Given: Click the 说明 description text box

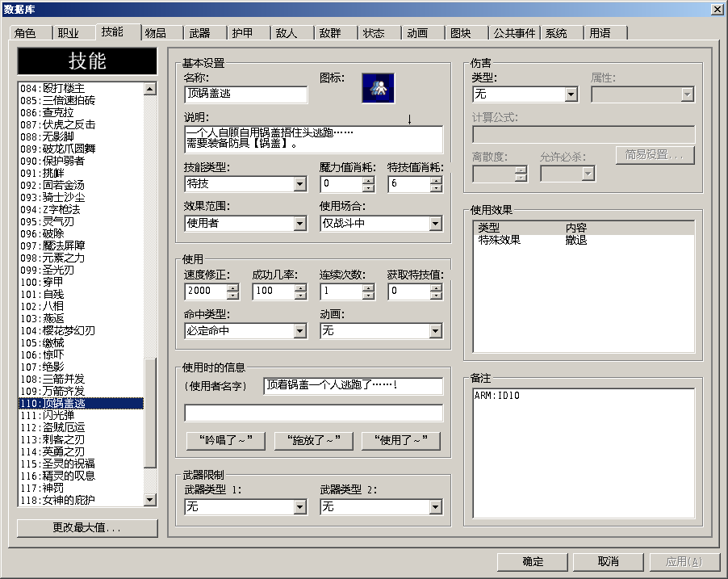Looking at the screenshot, I should [x=313, y=139].
